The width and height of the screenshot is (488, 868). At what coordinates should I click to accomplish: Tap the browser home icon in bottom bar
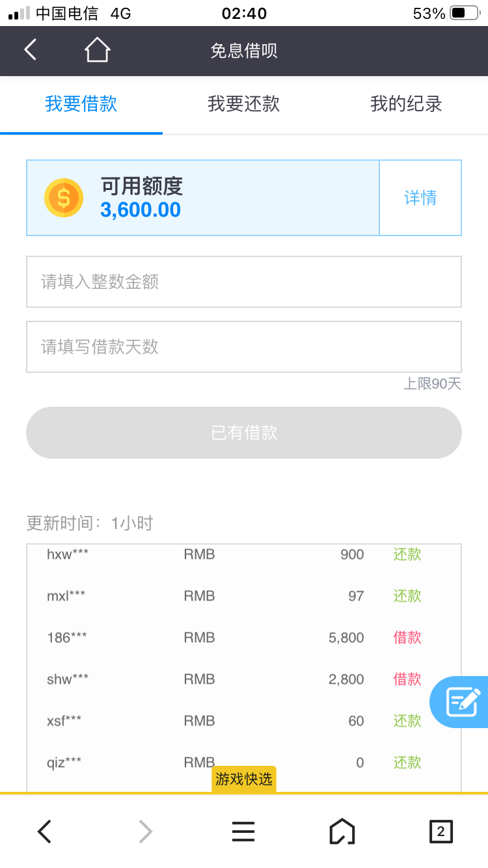click(342, 831)
